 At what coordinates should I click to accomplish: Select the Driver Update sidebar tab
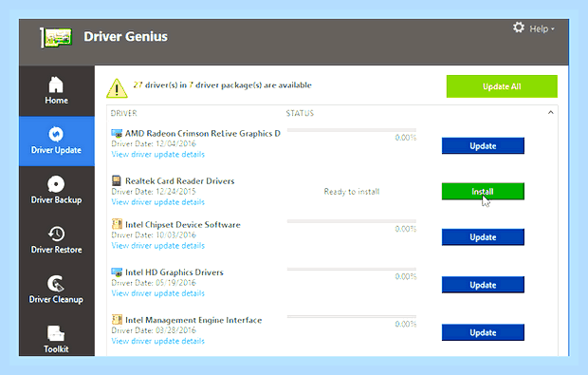tap(56, 141)
